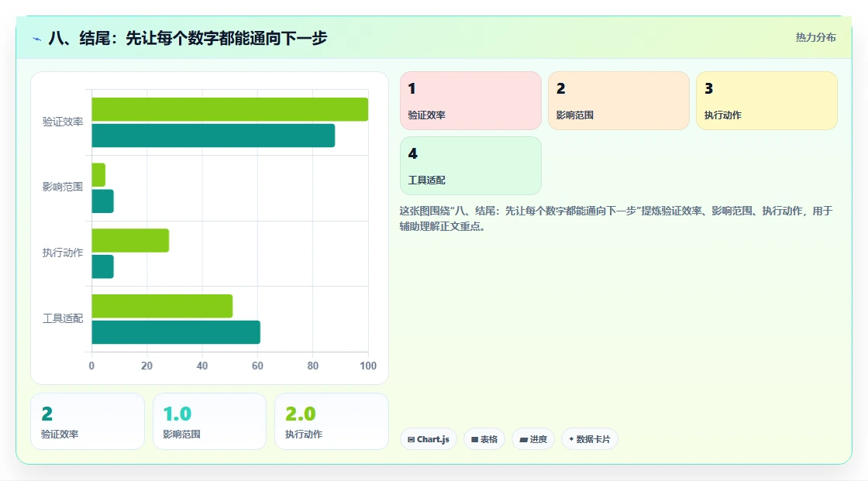Click the Chart.js tag icon
Image resolution: width=868 pixels, height=481 pixels.
(412, 439)
